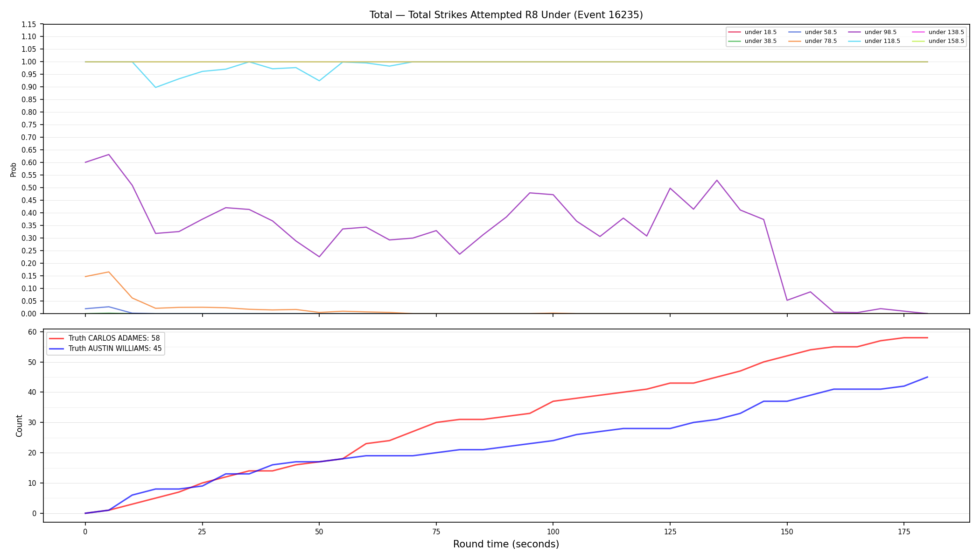Click the 1.15 tick on Prob axis
This screenshot has width=980, height=560.
tap(29, 24)
